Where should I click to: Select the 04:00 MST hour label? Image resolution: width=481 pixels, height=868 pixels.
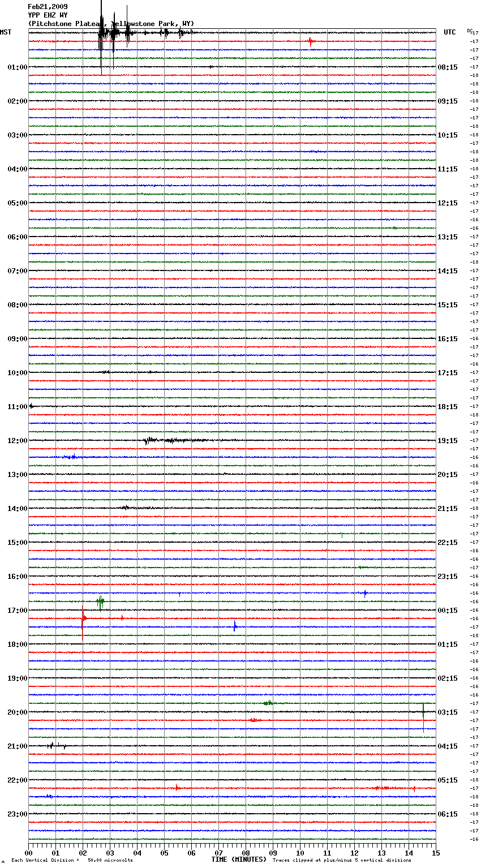tap(18, 169)
